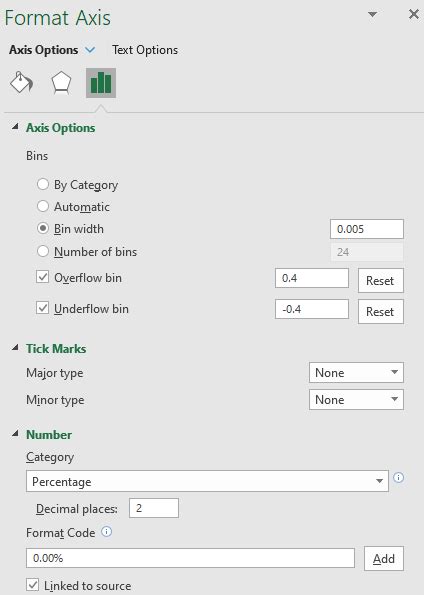Open the Fill & Line paint bucket tab

point(21,82)
